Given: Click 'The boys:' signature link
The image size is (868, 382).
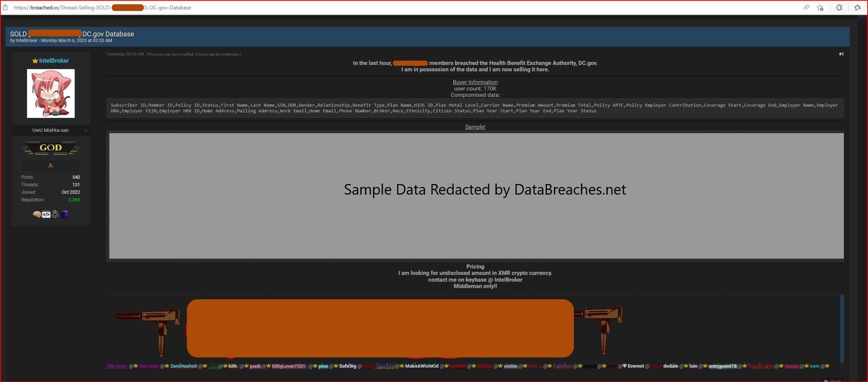Looking at the screenshot, I should (117, 366).
